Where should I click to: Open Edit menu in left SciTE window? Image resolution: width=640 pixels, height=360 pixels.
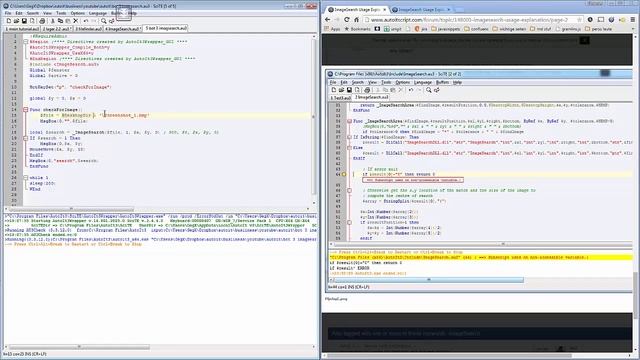pos(19,13)
